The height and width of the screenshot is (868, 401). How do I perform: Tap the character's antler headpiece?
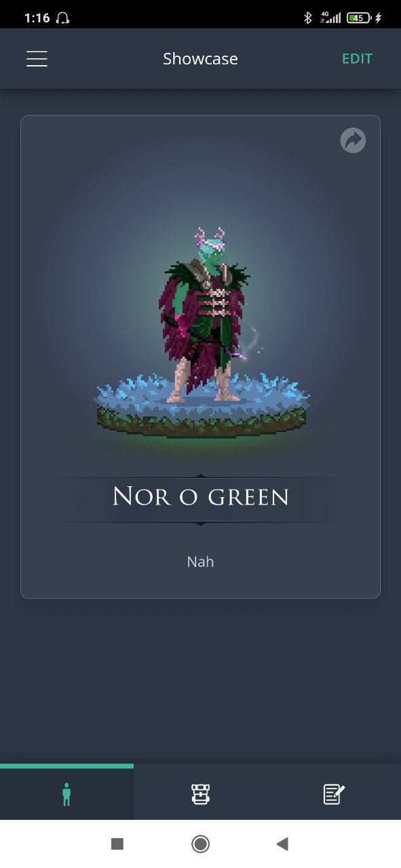click(209, 237)
